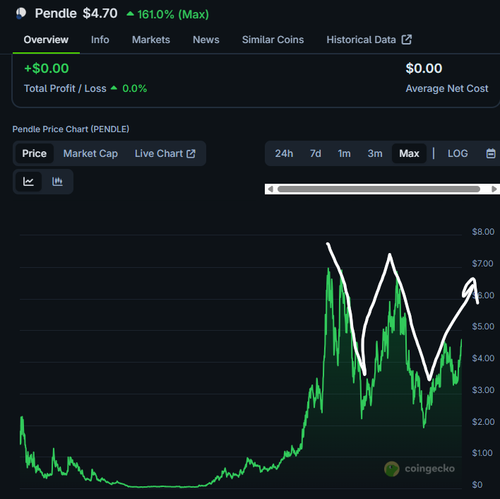Click the $8.00 axis label
Viewport: 500px width, 499px height.
[483, 232]
